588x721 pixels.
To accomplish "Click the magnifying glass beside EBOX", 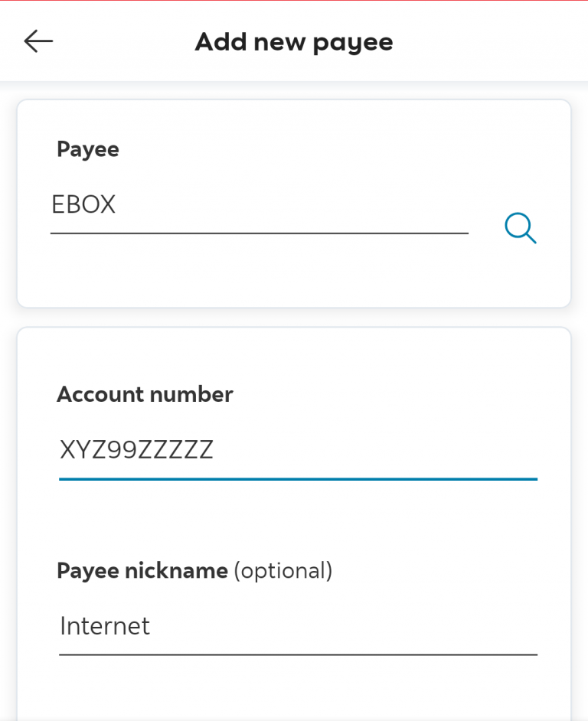I will point(520,228).
